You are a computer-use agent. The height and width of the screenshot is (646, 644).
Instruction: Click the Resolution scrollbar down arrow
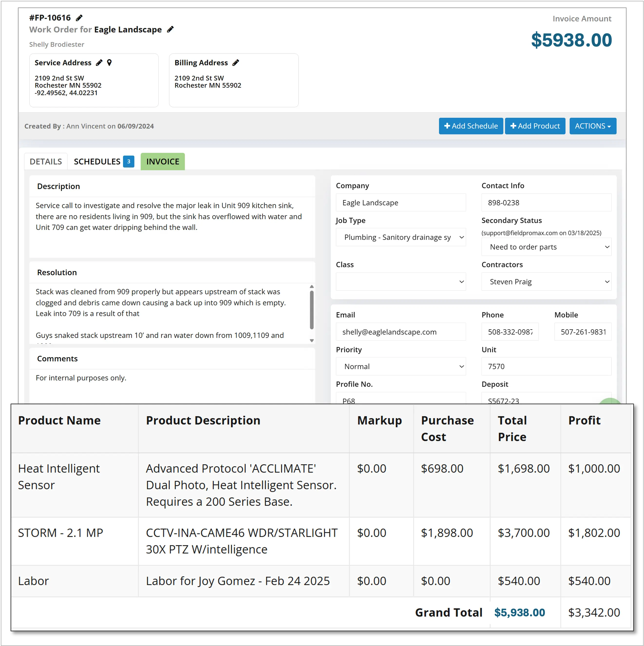pos(312,340)
